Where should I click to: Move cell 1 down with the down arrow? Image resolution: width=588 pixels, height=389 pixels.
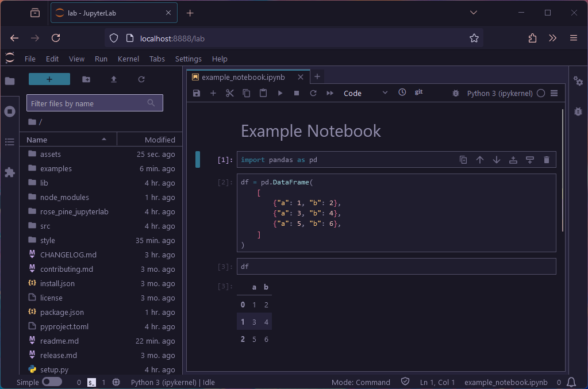(497, 160)
